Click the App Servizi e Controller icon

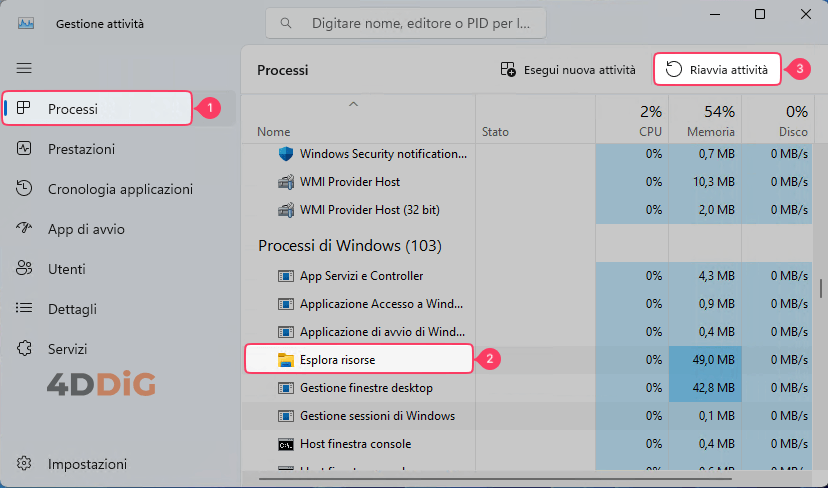286,276
